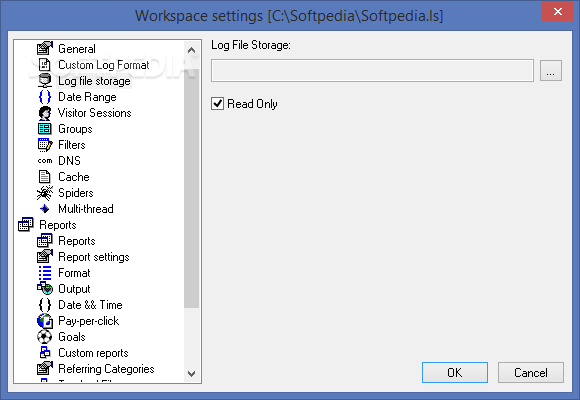
Task: Click the Goals soccer ball icon
Action: 45,337
